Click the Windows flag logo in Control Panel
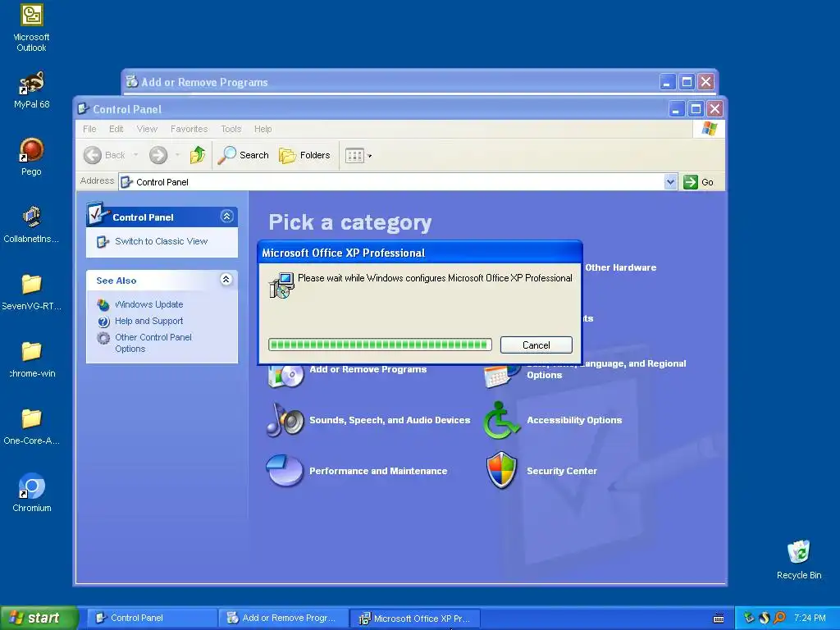The height and width of the screenshot is (630, 840). tap(709, 129)
